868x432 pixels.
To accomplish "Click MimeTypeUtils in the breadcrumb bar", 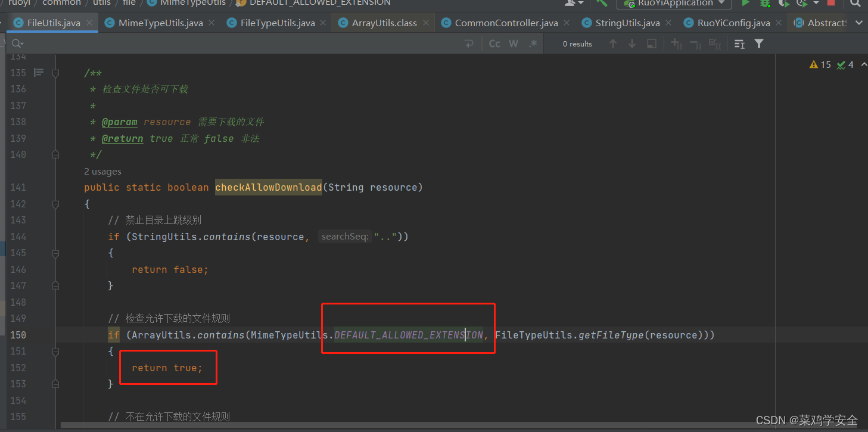I will point(193,3).
